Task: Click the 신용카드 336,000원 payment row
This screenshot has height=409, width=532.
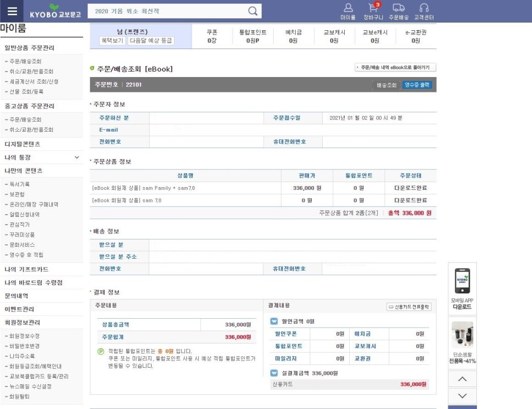Action: pos(350,384)
